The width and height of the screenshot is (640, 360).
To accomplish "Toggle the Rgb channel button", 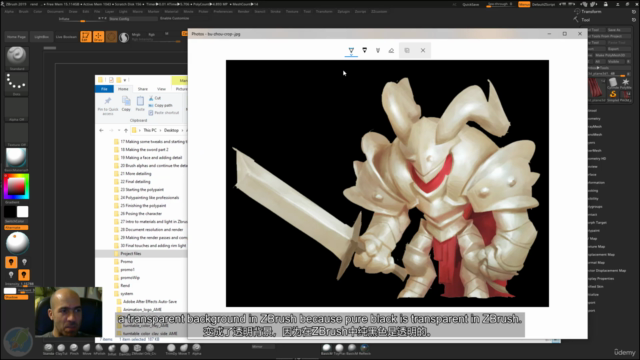I will pyautogui.click(x=151, y=35).
